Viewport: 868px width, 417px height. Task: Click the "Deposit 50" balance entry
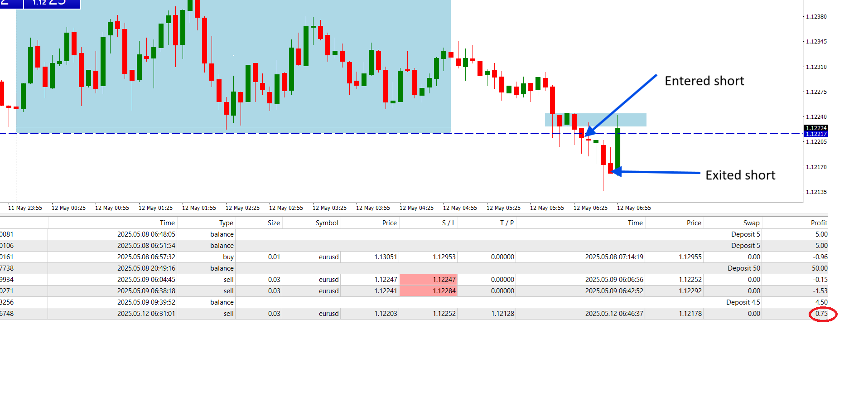coord(743,268)
